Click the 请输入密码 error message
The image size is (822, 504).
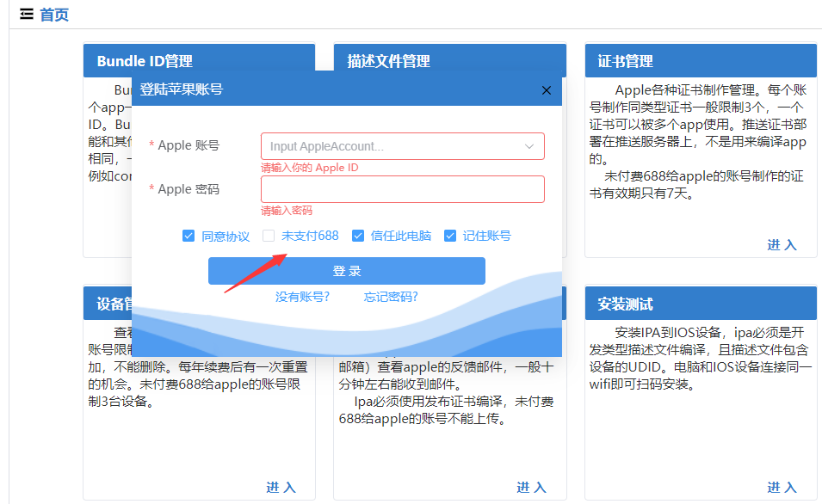[287, 211]
